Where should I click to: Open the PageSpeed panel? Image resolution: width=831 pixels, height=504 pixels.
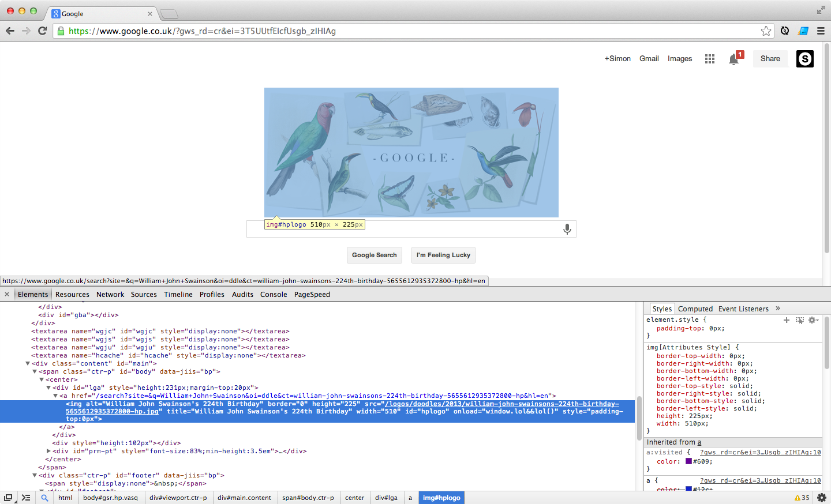(312, 294)
